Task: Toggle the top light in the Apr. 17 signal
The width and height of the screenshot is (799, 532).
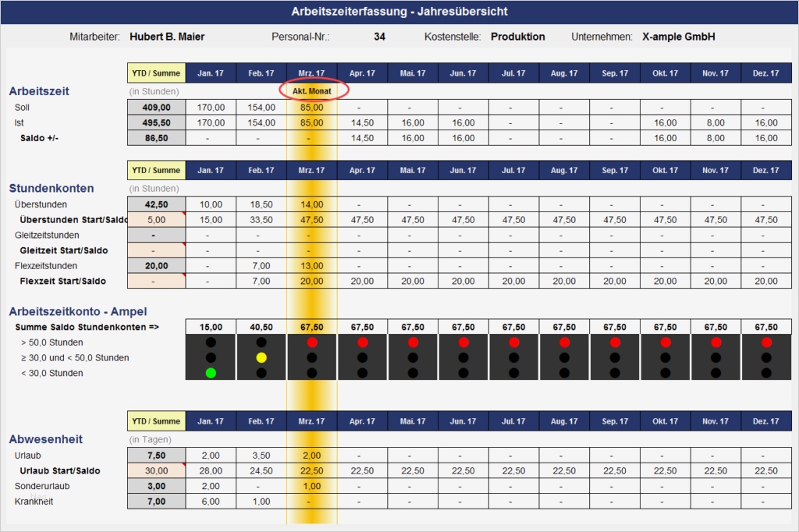Action: [362, 341]
